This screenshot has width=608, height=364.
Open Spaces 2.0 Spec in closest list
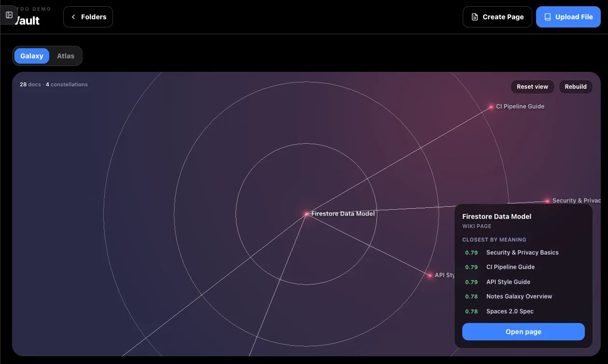coord(523,311)
